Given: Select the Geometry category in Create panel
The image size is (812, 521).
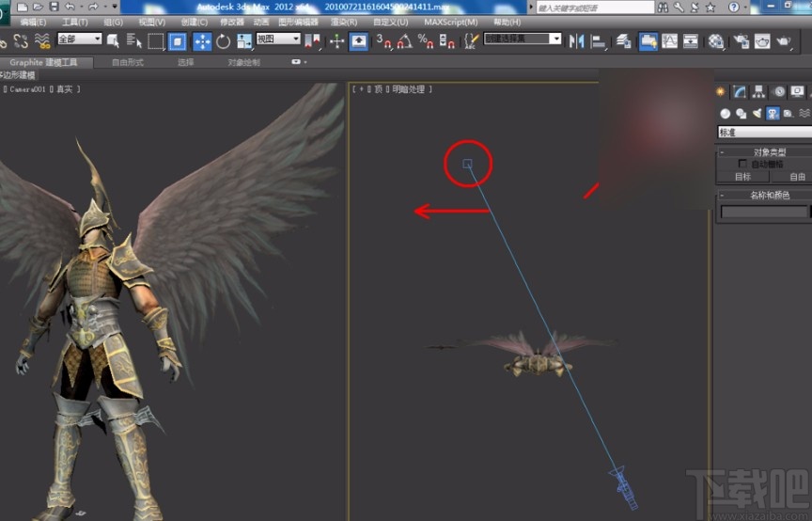Looking at the screenshot, I should pos(725,113).
